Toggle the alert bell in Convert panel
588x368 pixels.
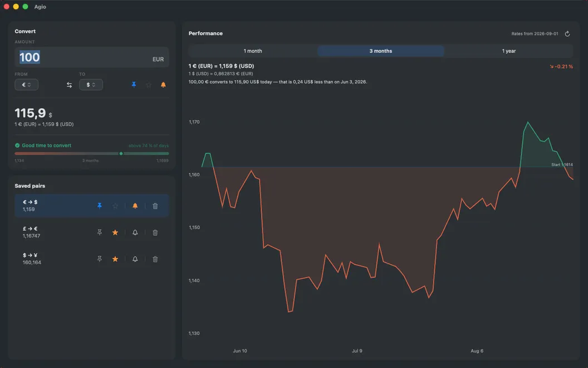(x=163, y=85)
